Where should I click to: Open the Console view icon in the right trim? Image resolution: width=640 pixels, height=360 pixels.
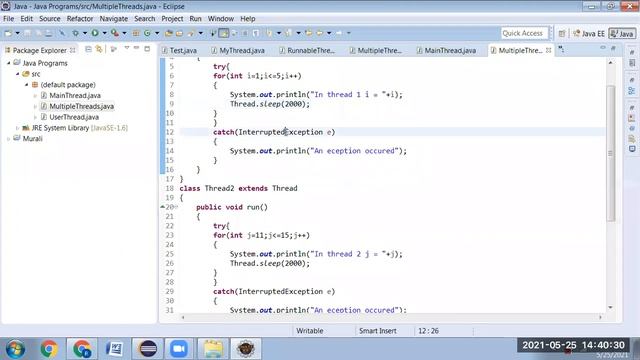point(632,149)
